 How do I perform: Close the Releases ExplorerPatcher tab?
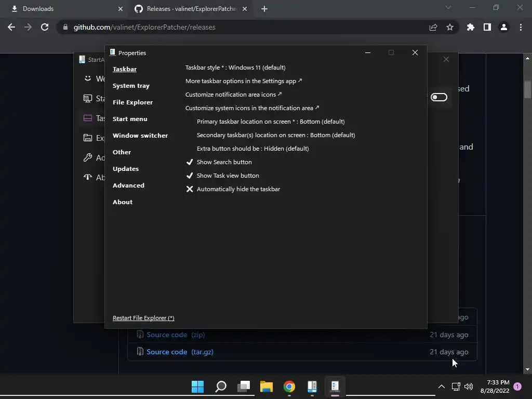[x=245, y=9]
